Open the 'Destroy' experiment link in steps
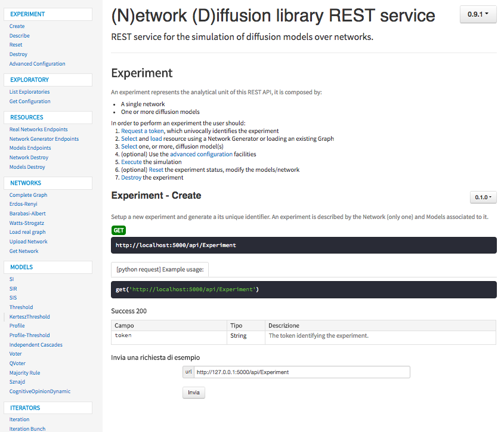Viewport: 504px width, 432px height. click(x=131, y=177)
